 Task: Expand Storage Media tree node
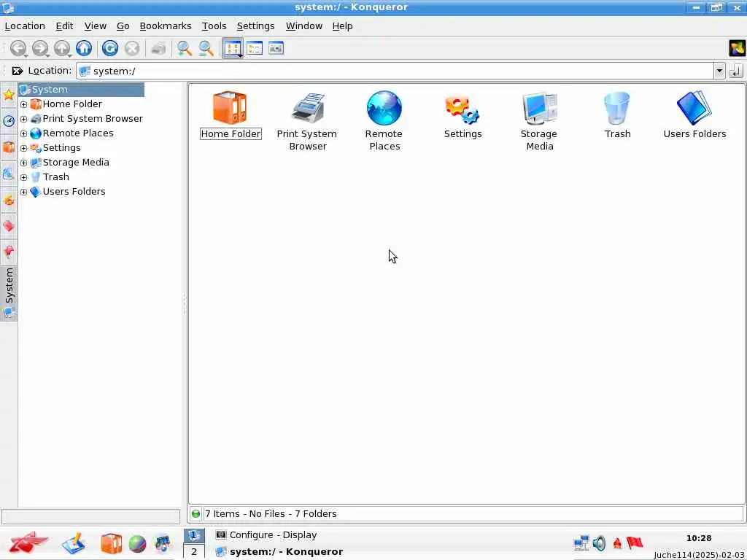pos(24,163)
